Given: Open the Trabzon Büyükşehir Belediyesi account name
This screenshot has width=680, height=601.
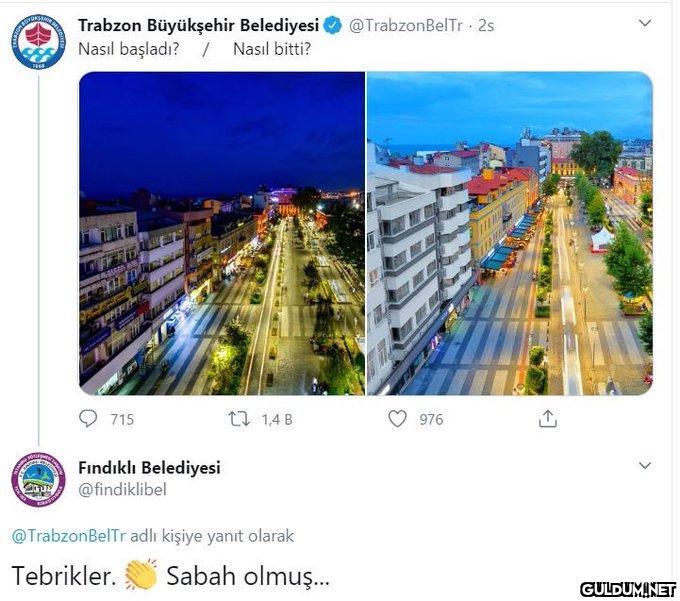Looking at the screenshot, I should pos(199,26).
